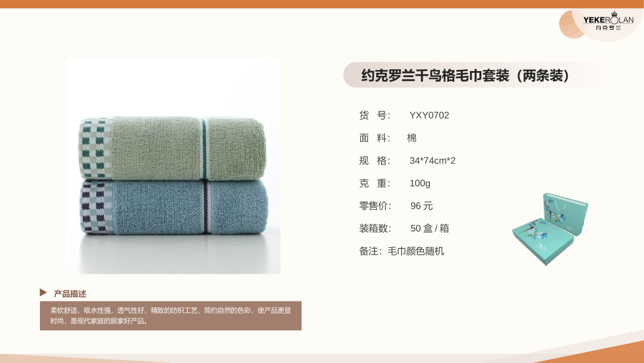The image size is (644, 363).
Task: Select the blue towel on bottom
Action: click(x=174, y=207)
